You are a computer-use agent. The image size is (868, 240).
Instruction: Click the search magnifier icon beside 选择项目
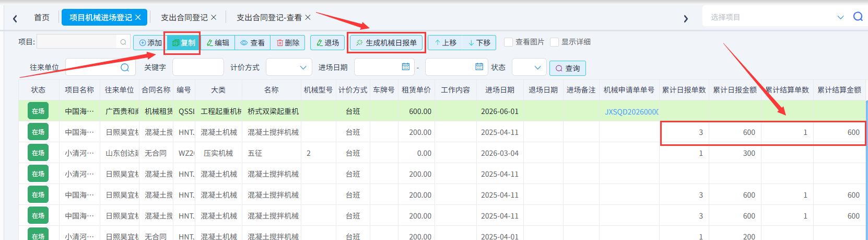(858, 17)
